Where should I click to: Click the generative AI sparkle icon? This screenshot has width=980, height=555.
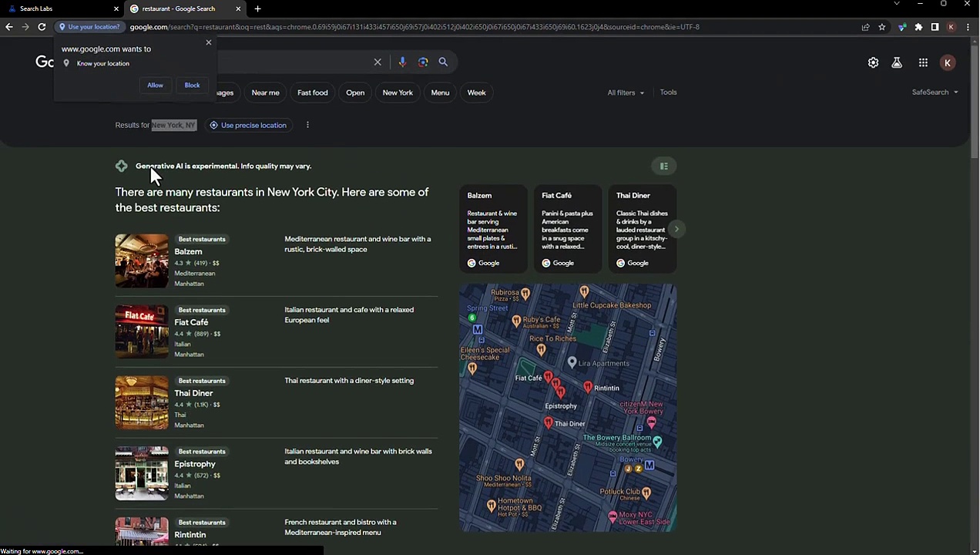(x=122, y=166)
